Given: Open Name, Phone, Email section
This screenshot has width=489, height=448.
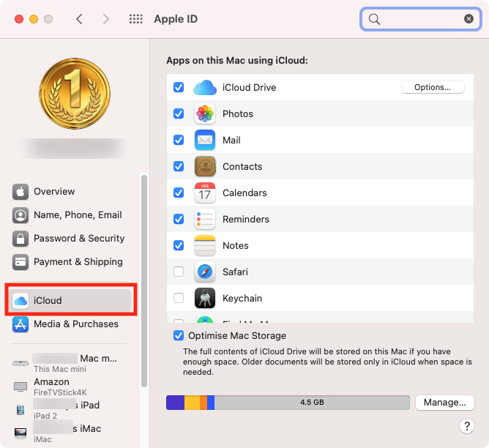Looking at the screenshot, I should 71,214.
